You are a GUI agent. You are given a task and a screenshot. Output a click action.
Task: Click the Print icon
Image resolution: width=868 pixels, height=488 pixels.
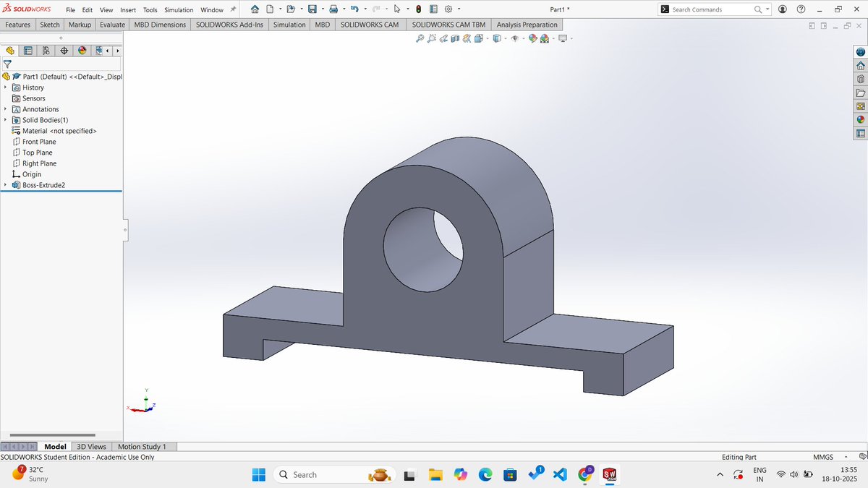point(333,9)
